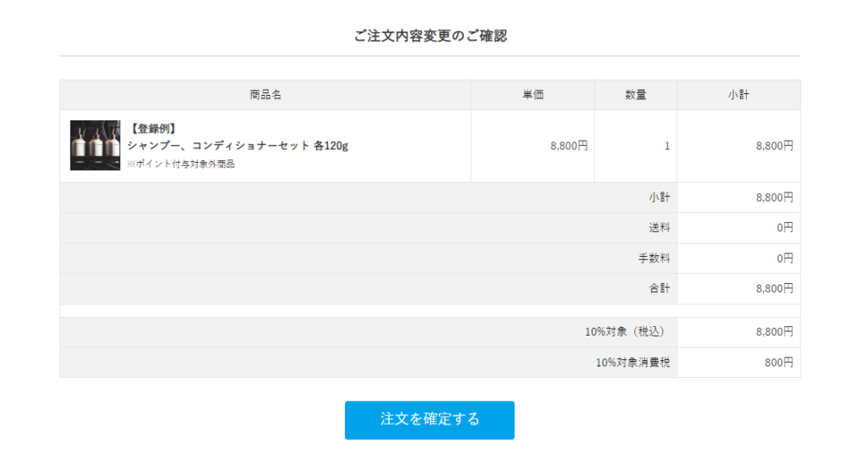Click the 単価 column header

click(532, 95)
